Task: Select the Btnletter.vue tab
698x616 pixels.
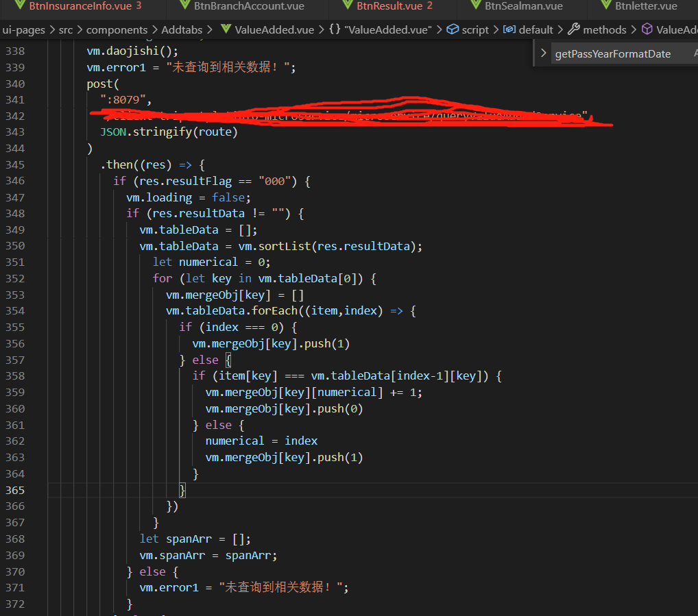Action: click(646, 6)
